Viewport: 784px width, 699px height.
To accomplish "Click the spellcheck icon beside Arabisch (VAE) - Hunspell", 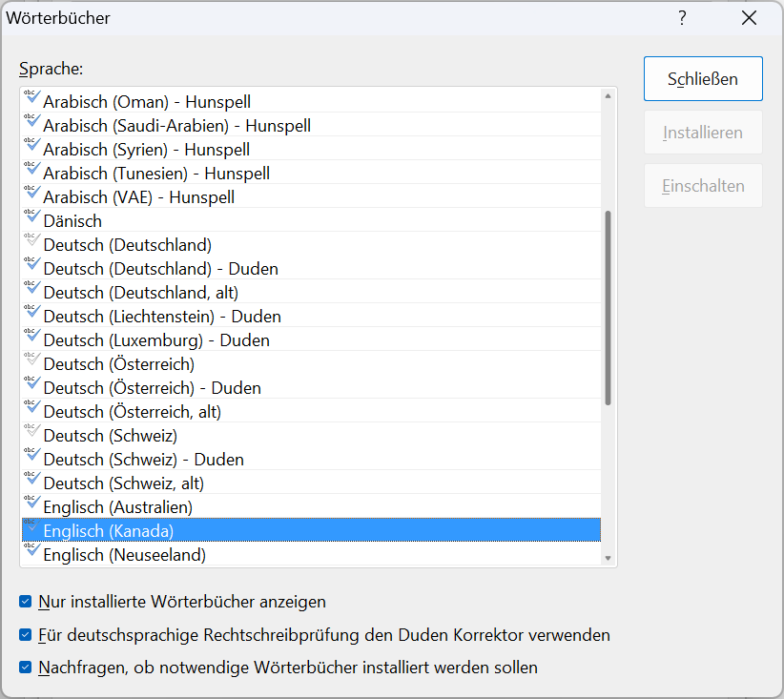I will point(31,192).
